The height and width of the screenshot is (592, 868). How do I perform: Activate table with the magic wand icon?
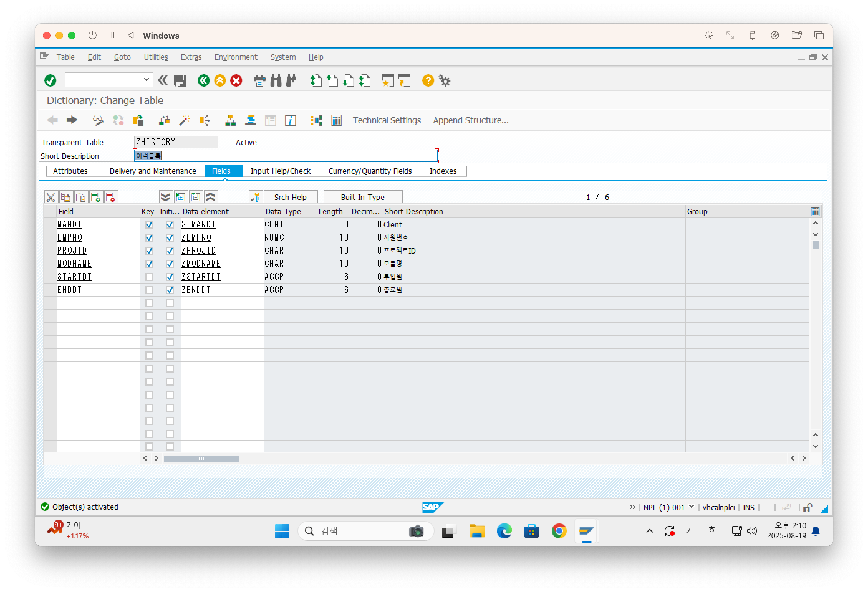pyautogui.click(x=185, y=120)
